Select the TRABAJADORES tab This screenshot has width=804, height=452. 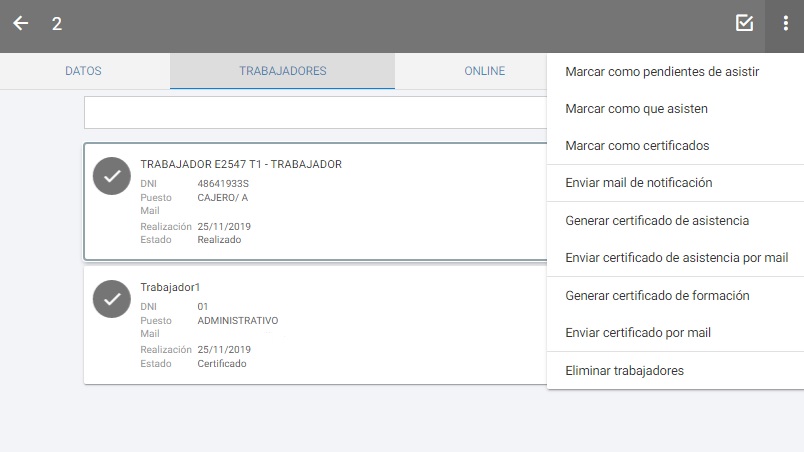click(x=282, y=71)
